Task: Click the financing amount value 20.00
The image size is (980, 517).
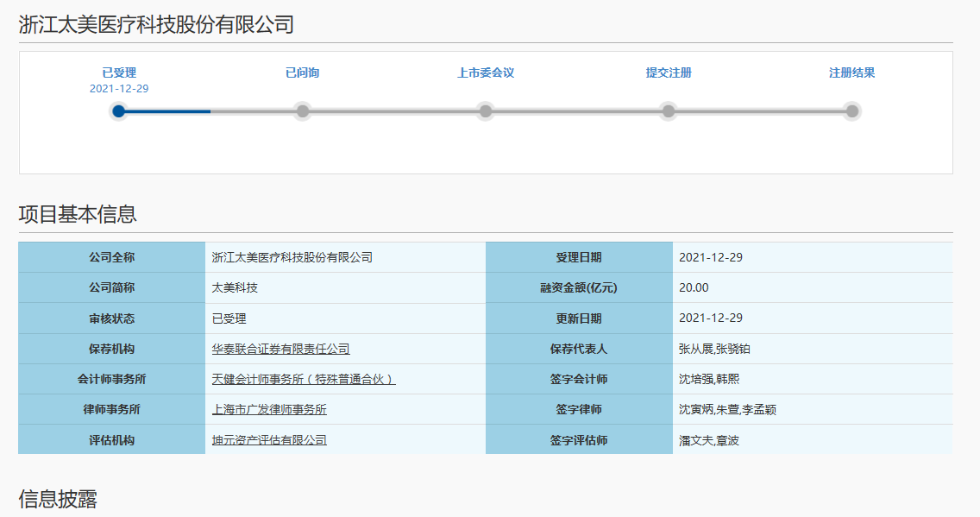Action: (694, 287)
